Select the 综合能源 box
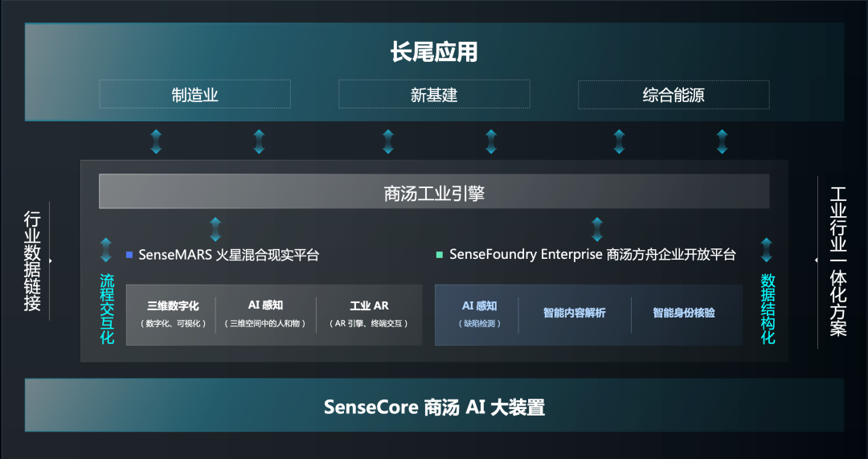Screen dimensions: 868x459 coord(674,94)
